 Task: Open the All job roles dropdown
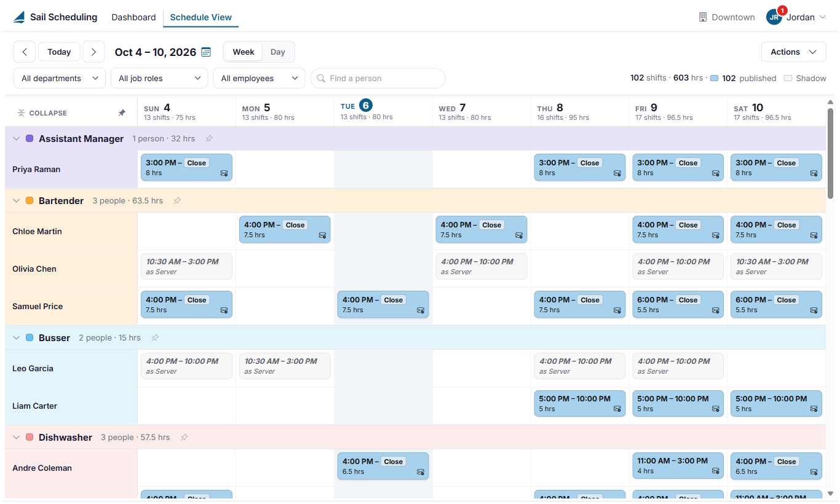pos(159,79)
